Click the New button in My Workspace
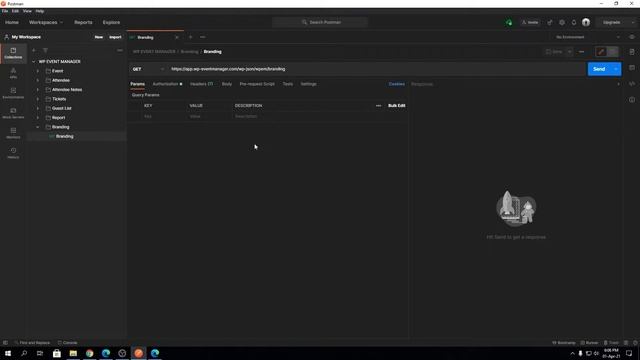This screenshot has width=640, height=360. tap(99, 37)
